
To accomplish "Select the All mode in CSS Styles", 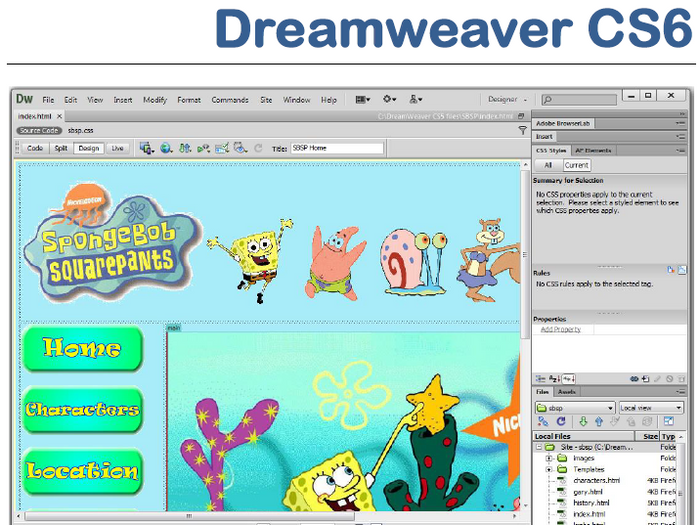I will (x=548, y=165).
